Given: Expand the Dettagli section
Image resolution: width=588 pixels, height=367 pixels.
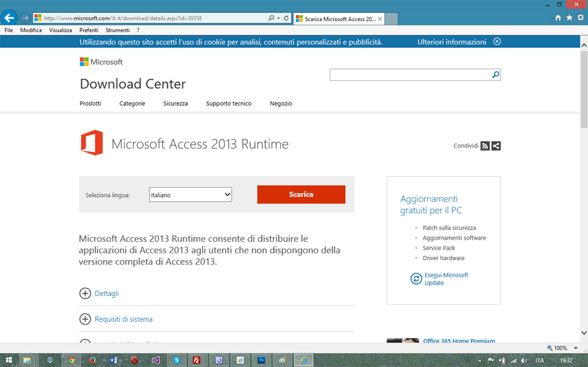Looking at the screenshot, I should pyautogui.click(x=85, y=293).
